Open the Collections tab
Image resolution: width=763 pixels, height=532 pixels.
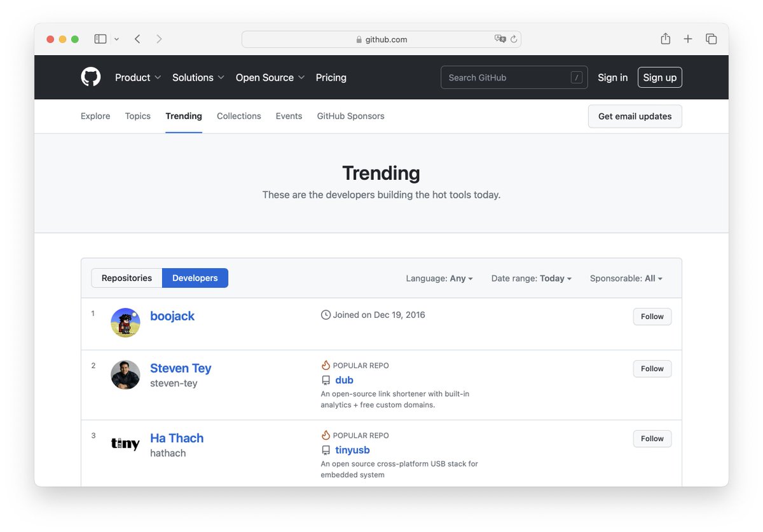(x=239, y=116)
